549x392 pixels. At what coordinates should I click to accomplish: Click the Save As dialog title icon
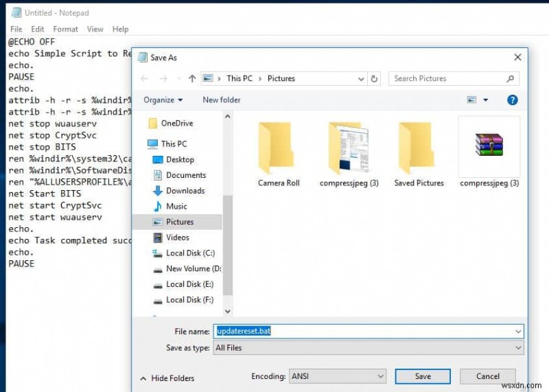coord(143,57)
